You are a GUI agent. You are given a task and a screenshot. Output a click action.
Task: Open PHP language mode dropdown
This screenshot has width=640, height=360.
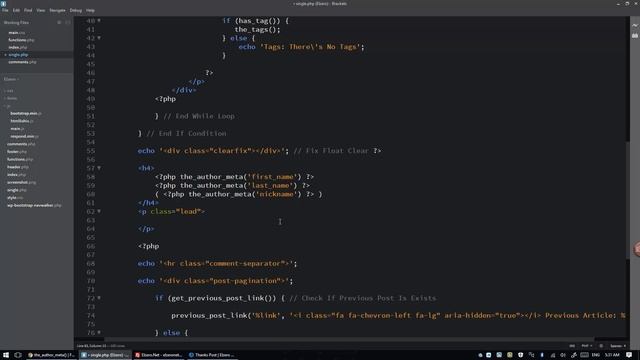587,346
